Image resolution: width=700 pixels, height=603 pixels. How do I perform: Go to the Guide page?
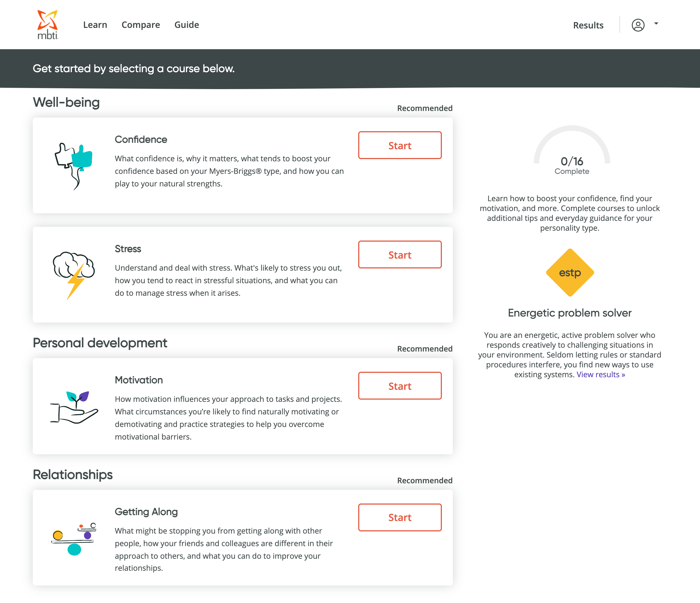[186, 25]
